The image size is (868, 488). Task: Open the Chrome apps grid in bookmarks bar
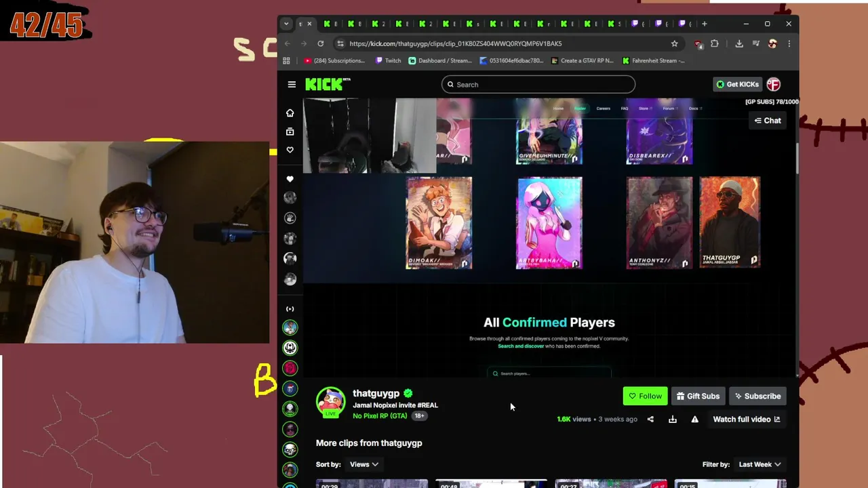(287, 60)
